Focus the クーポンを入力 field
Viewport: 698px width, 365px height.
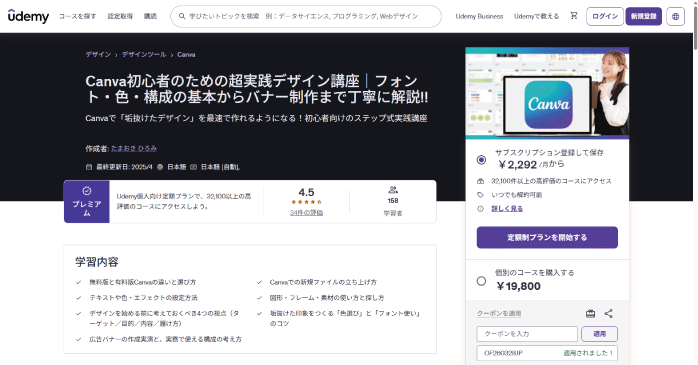pyautogui.click(x=527, y=334)
